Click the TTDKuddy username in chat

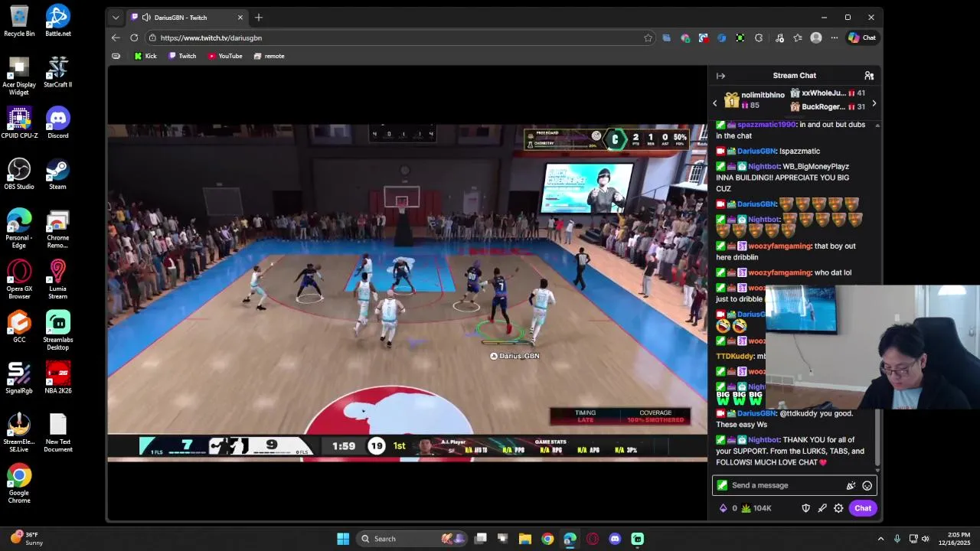pyautogui.click(x=735, y=356)
